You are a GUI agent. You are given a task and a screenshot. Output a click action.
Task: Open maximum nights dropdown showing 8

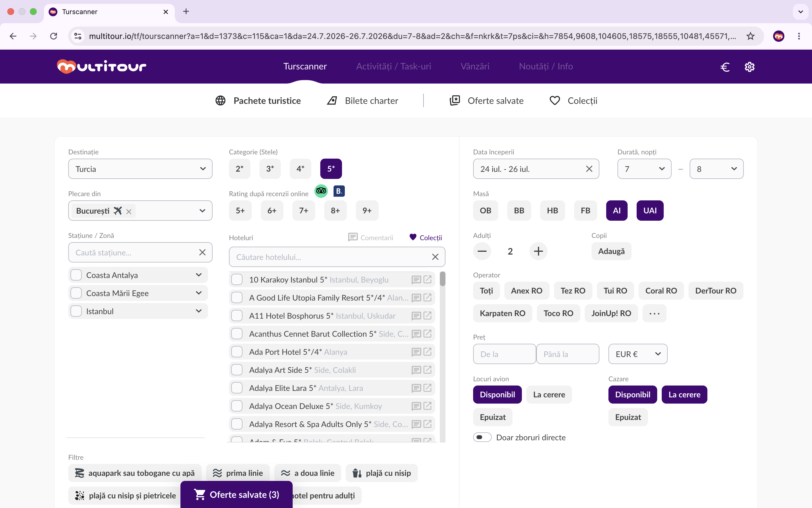pos(716,169)
